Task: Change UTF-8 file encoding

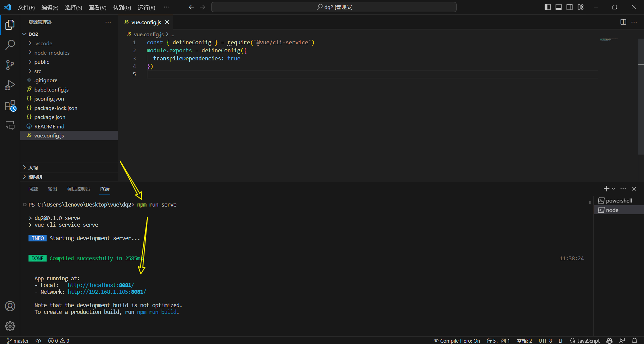Action: coord(545,341)
